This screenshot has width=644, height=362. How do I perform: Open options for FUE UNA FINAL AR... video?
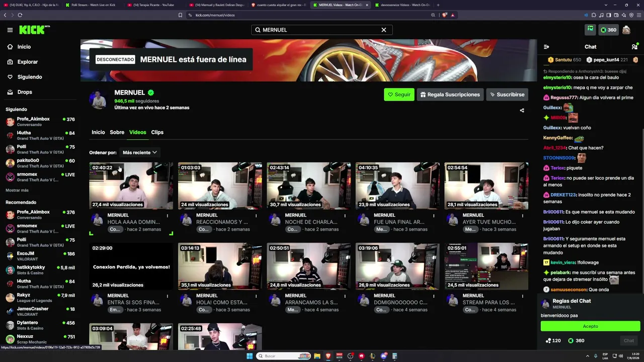(x=434, y=216)
